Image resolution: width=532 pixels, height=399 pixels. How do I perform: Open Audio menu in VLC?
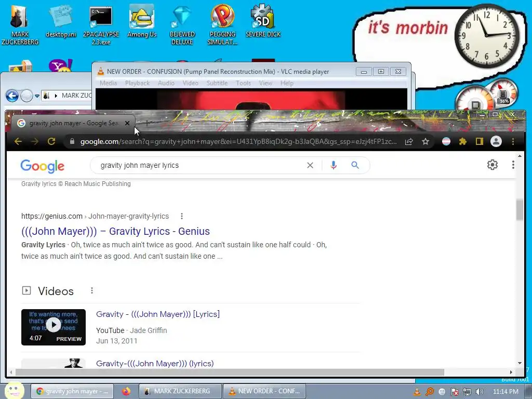pos(166,83)
